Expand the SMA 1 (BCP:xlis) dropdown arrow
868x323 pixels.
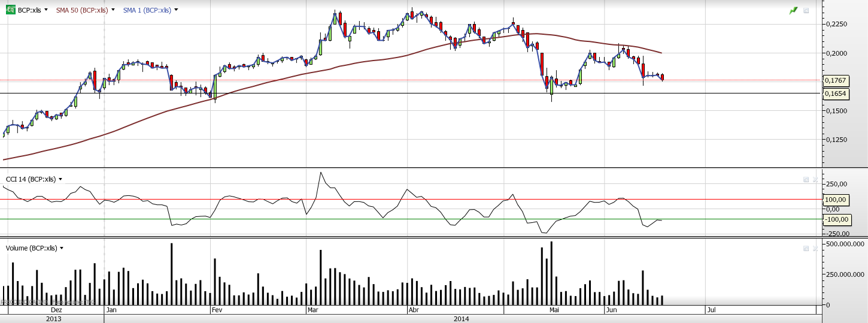tap(176, 10)
